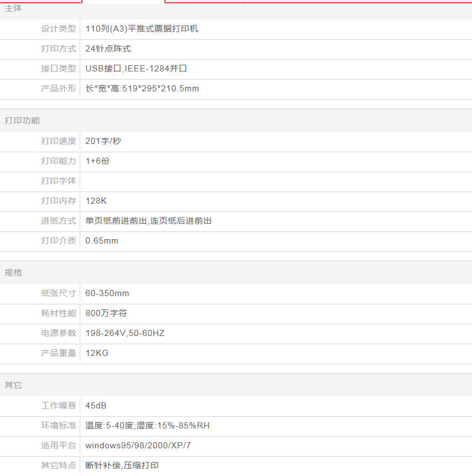Select the 12KG product weight value
The image size is (472, 476).
coord(97,353)
